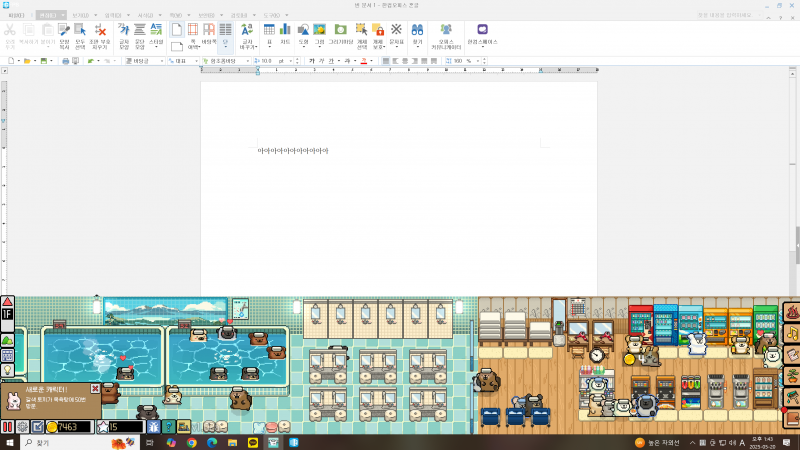Viewport: 800px width, 450px height.
Task: Open Drawing Canvas green camera icon
Action: point(340,30)
